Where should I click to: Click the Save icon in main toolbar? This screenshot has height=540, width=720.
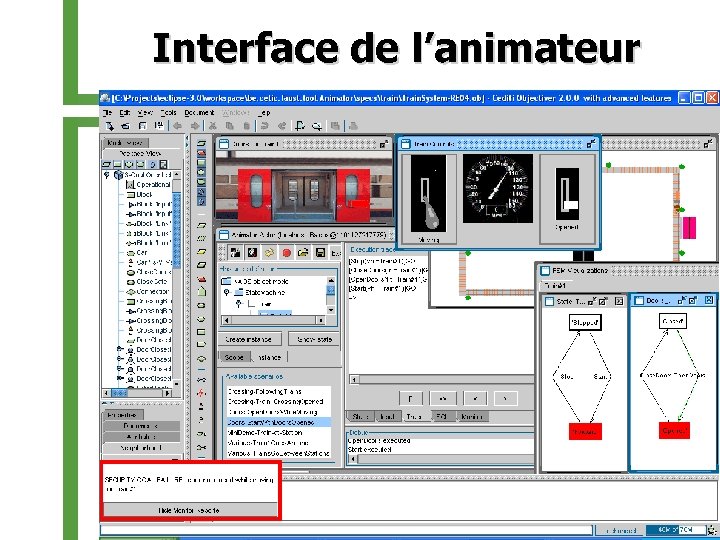click(x=142, y=126)
